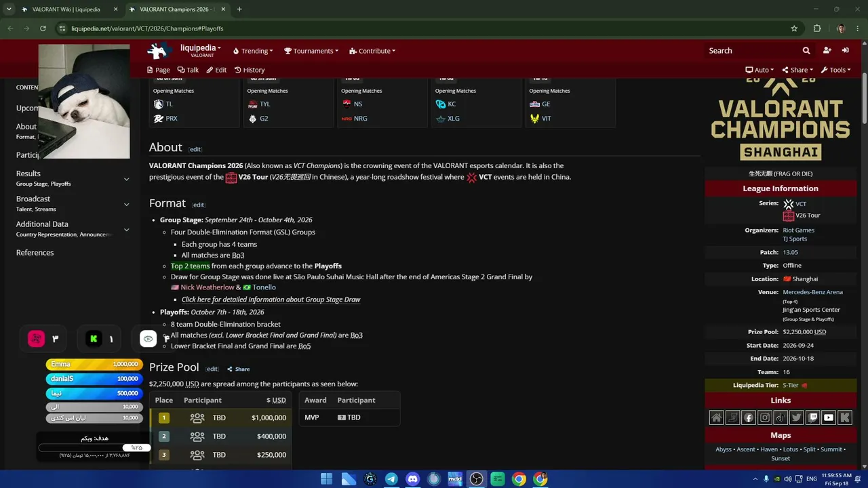The image size is (868, 488).
Task: Expand the Additional Data section in contents
Action: click(x=126, y=230)
